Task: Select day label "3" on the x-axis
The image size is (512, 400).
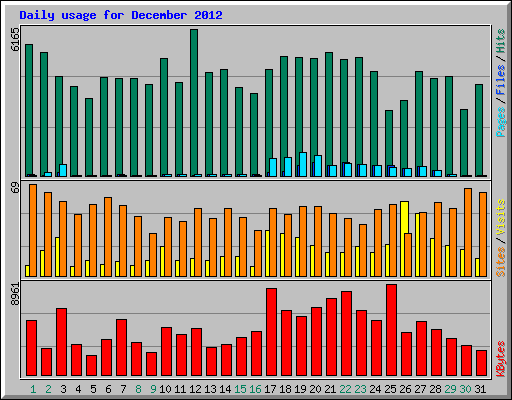Action: (x=63, y=389)
